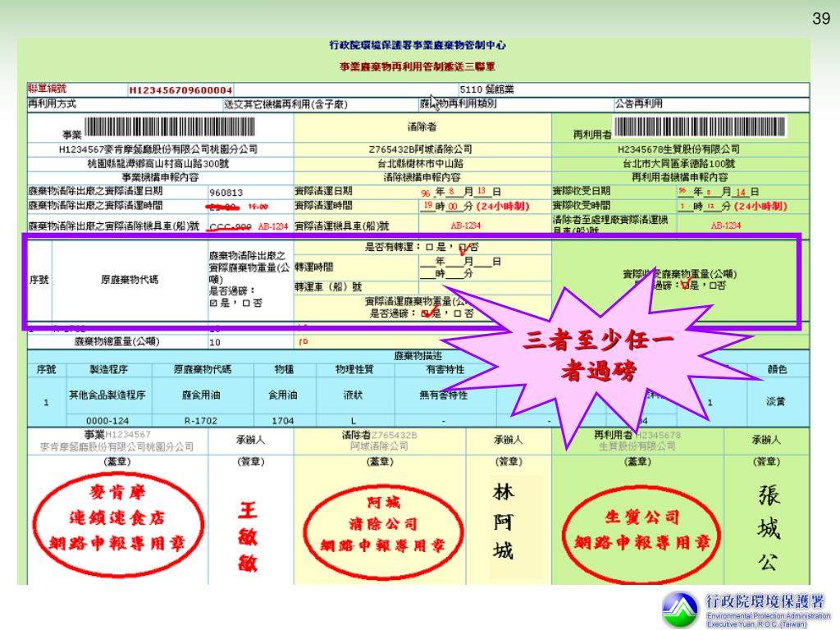This screenshot has height=630, width=840.
Task: Click the 0000-124 process code cell
Action: [107, 421]
